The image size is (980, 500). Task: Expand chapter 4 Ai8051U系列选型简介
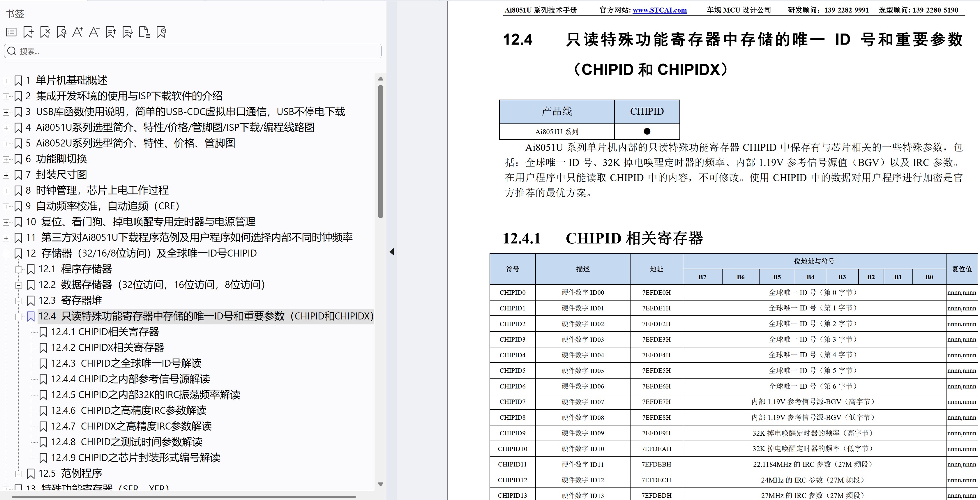[6, 128]
